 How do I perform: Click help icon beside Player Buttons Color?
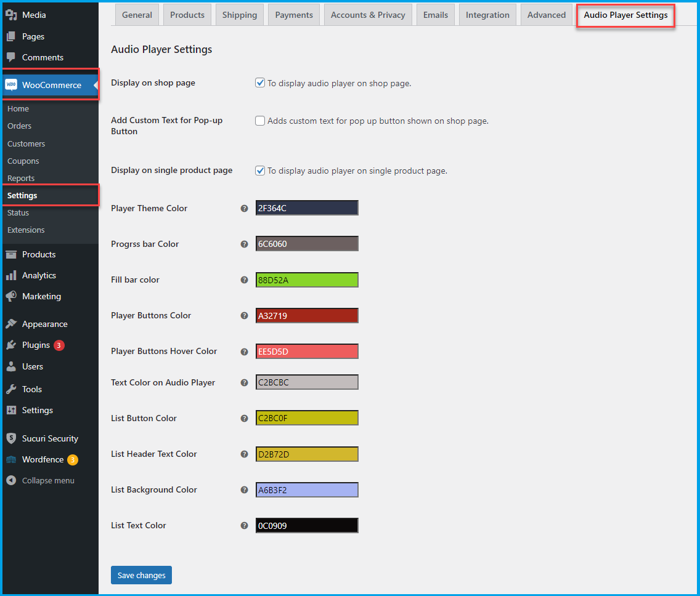point(244,315)
